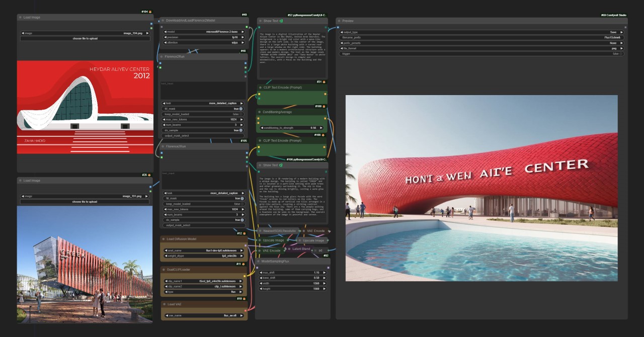644x337 pixels.
Task: Open the unet_name flux1-dev-fp8 dropdown
Action: click(203, 250)
